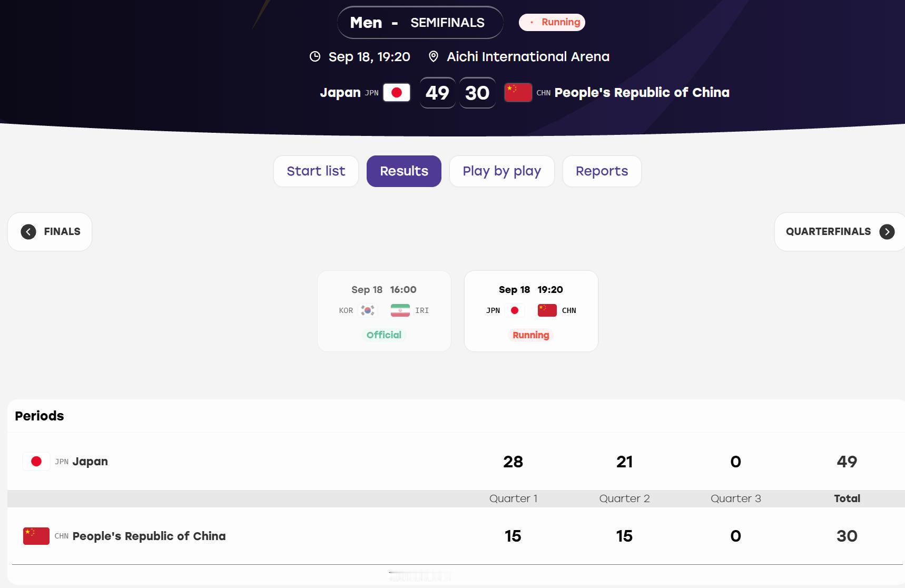
Task: Click China's Total score of 30 in Periods
Action: tap(847, 536)
